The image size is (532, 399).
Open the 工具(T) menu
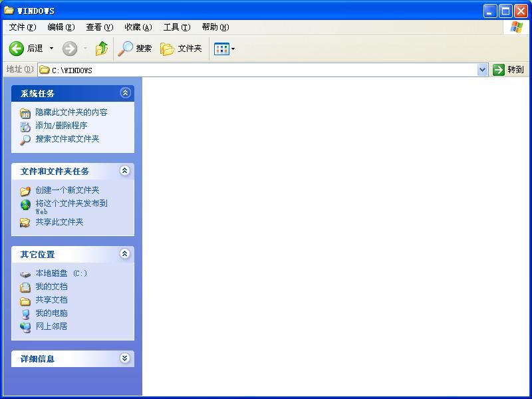tap(177, 27)
